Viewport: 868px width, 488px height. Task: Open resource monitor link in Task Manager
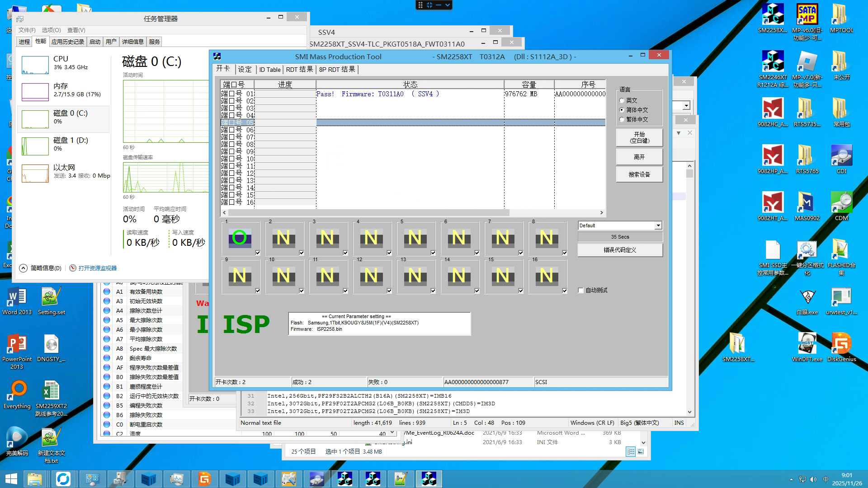click(x=97, y=268)
